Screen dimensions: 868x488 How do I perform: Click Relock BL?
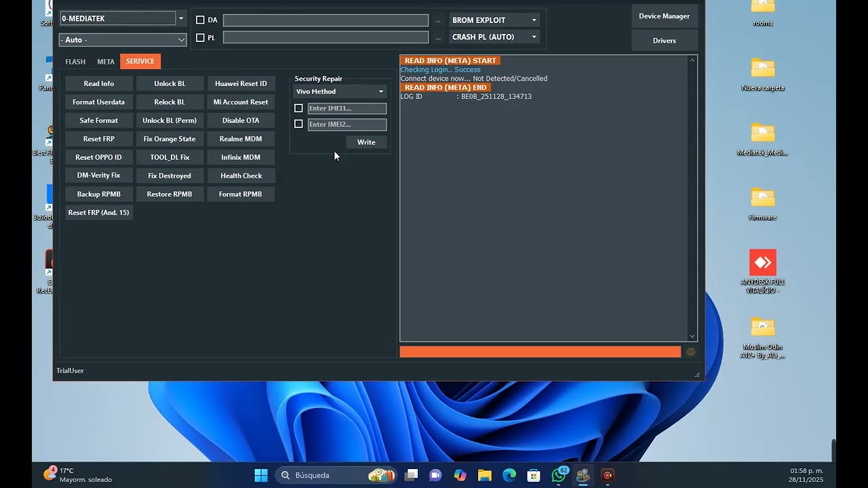pos(170,102)
